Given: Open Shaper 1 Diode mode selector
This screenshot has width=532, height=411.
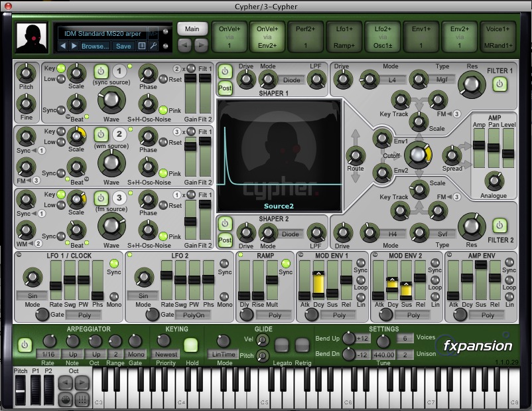Looking at the screenshot, I should pyautogui.click(x=291, y=80).
